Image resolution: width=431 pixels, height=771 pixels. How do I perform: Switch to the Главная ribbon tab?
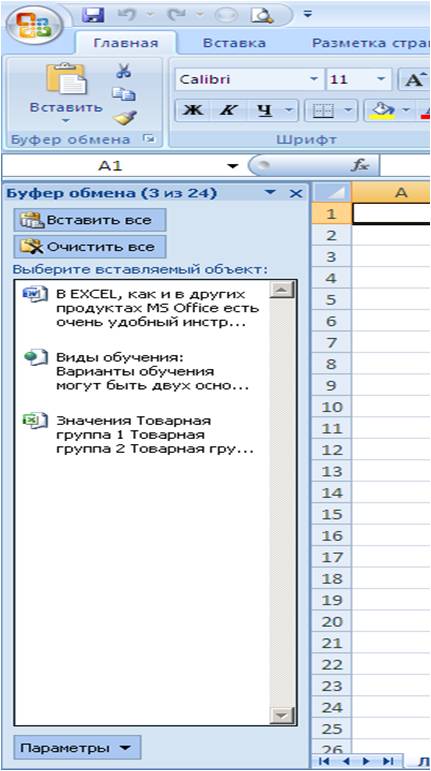click(126, 43)
